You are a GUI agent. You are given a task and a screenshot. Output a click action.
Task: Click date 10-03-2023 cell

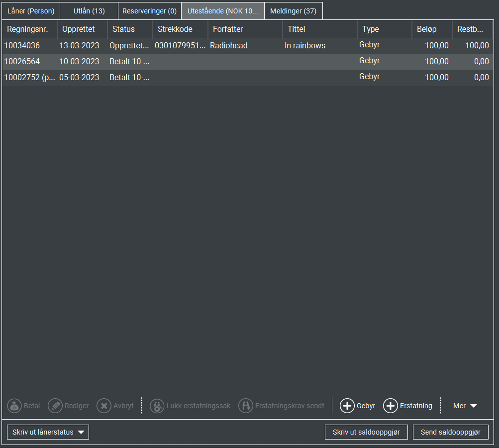[79, 61]
